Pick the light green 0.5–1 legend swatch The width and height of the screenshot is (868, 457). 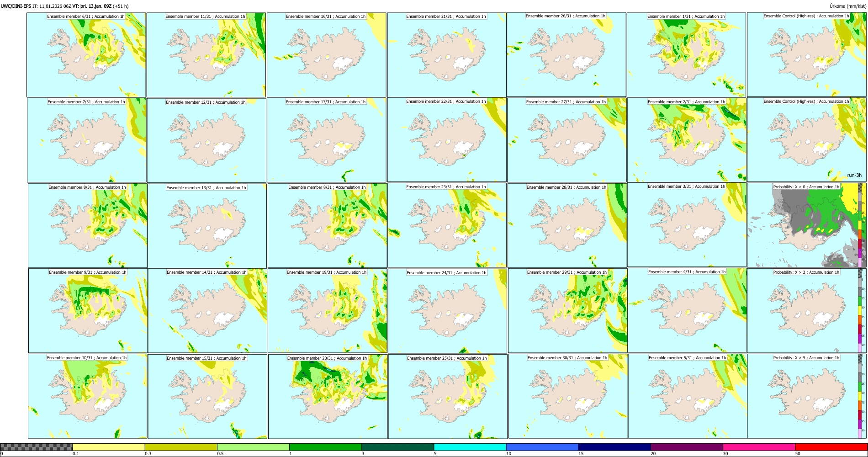point(253,447)
